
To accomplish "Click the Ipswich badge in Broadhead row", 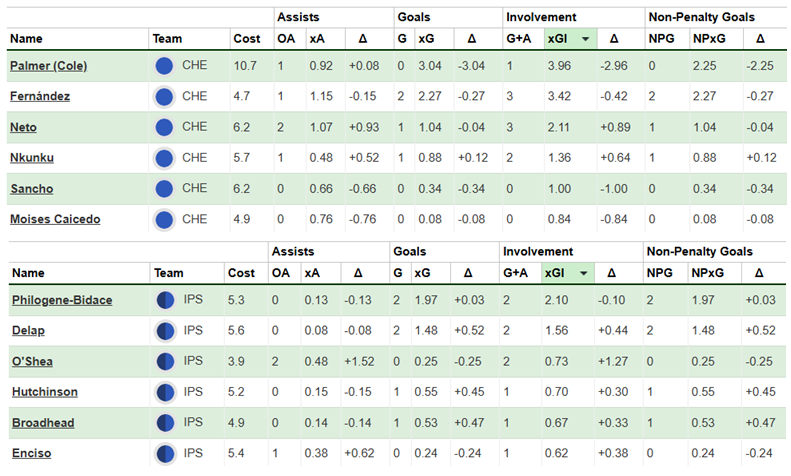I will (x=165, y=423).
